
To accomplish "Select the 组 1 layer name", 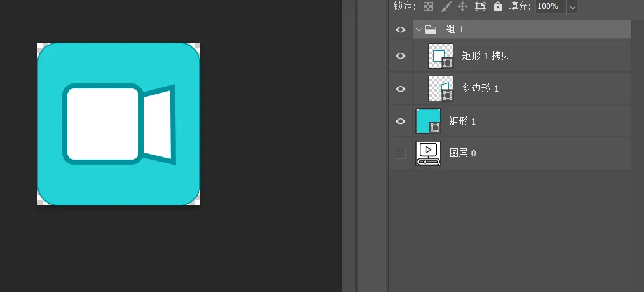I will [455, 29].
